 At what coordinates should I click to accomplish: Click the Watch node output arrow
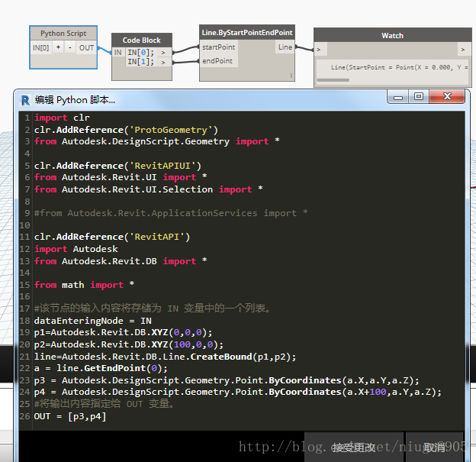click(x=462, y=50)
